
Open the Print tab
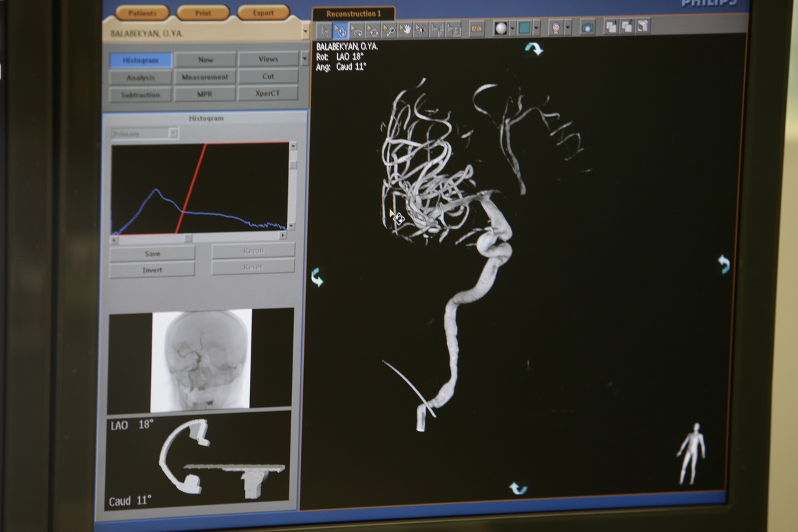click(x=203, y=13)
